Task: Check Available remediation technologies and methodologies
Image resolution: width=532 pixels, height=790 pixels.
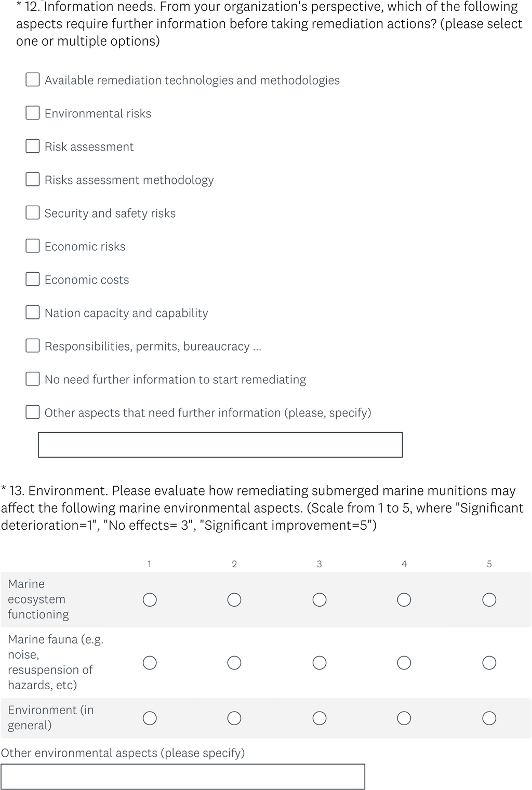Action: [x=33, y=79]
